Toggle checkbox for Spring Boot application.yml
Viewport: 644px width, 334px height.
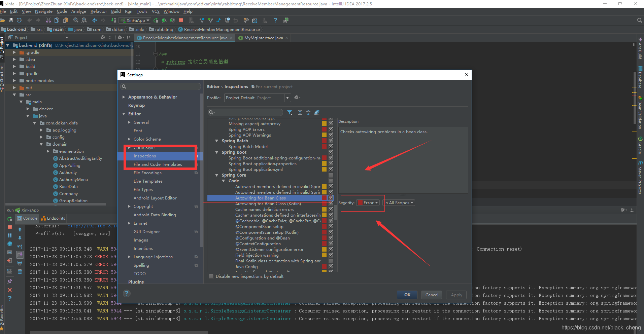pos(331,169)
